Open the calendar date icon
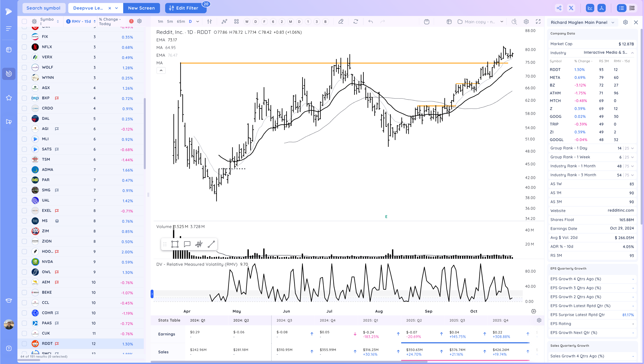This screenshot has height=364, width=644. pyautogui.click(x=427, y=22)
